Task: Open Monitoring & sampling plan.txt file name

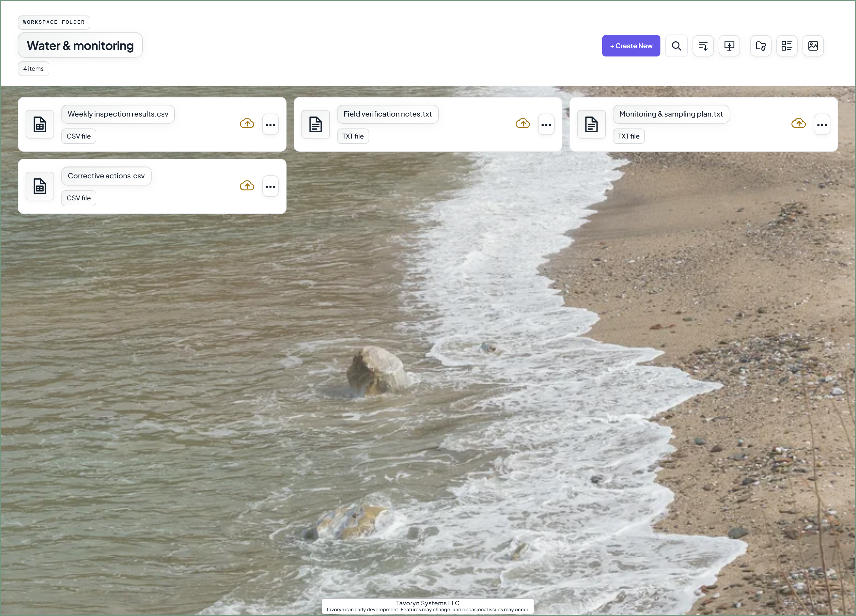Action: pyautogui.click(x=671, y=114)
